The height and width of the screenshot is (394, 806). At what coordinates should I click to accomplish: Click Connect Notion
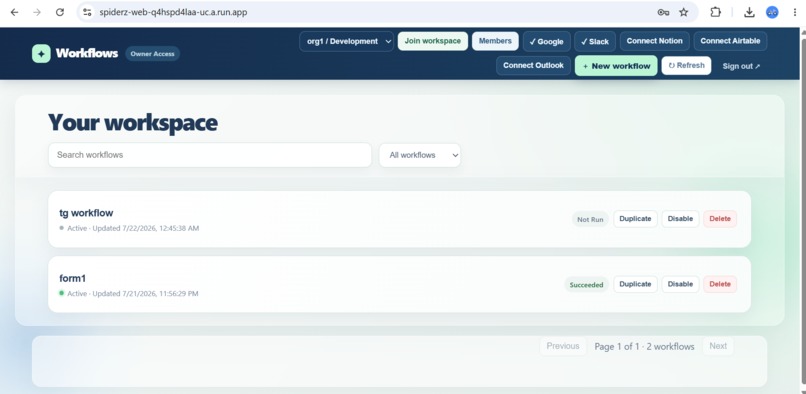654,41
